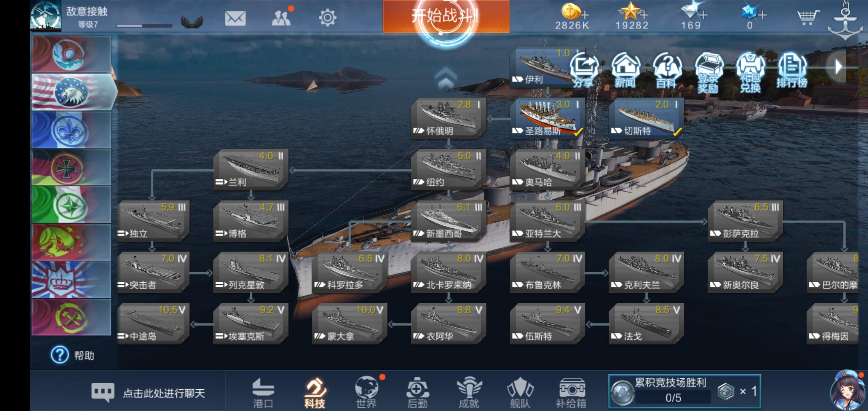Viewport: 868px width, 411px height.
Task: Click the 开始战斗 start battle button
Action: [x=446, y=16]
